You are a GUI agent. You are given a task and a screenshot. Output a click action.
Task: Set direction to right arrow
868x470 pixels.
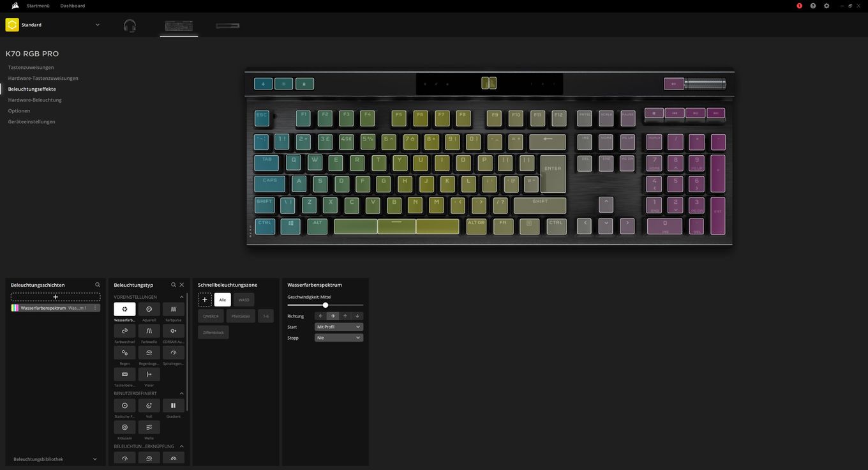(333, 316)
